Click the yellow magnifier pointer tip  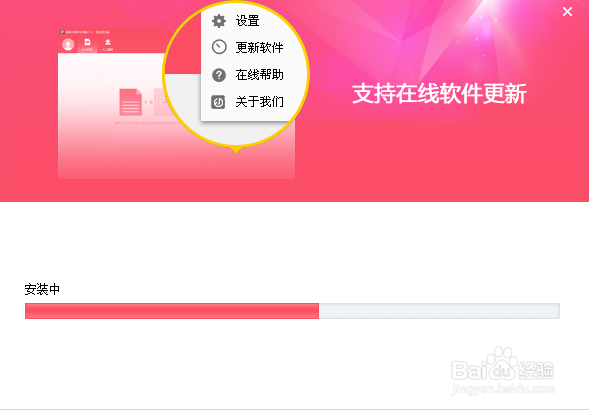pyautogui.click(x=236, y=151)
